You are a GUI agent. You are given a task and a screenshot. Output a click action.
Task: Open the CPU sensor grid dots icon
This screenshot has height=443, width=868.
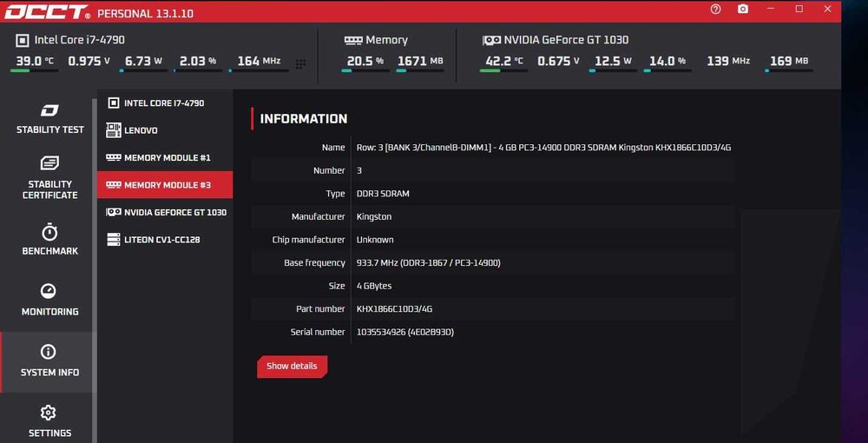point(300,64)
